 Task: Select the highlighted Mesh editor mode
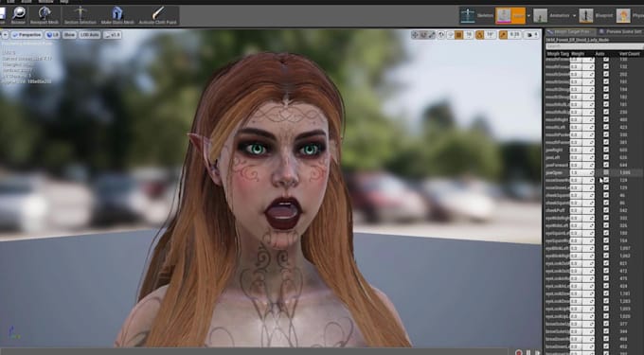[510, 15]
